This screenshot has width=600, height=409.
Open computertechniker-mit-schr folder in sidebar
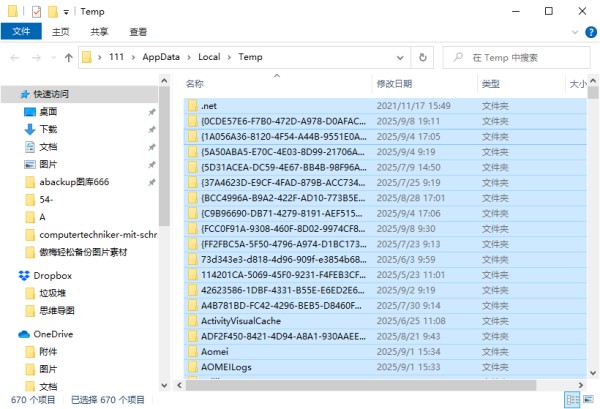click(x=98, y=235)
